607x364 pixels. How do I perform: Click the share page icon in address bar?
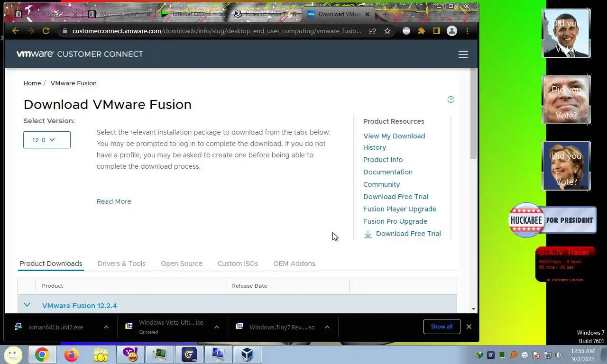tap(372, 31)
